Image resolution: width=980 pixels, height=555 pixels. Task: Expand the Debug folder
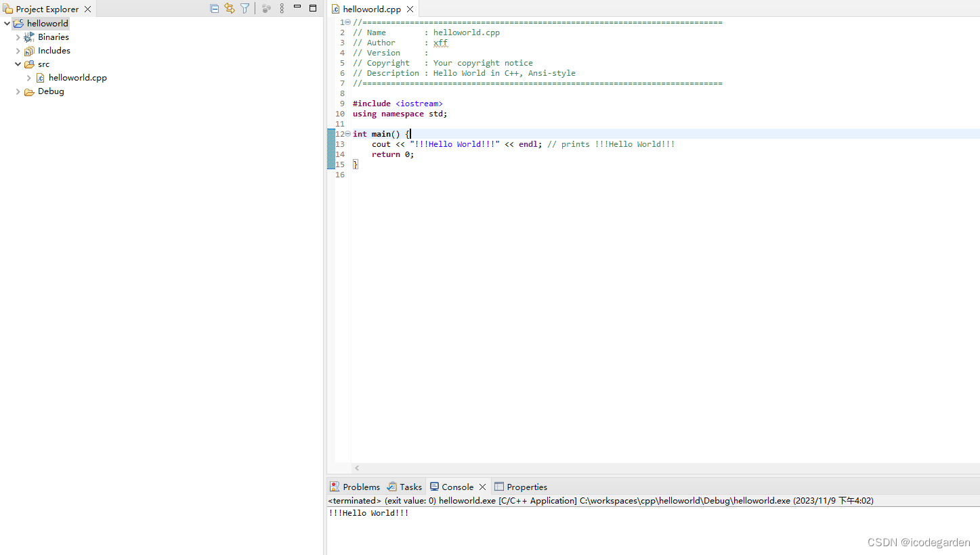click(18, 91)
